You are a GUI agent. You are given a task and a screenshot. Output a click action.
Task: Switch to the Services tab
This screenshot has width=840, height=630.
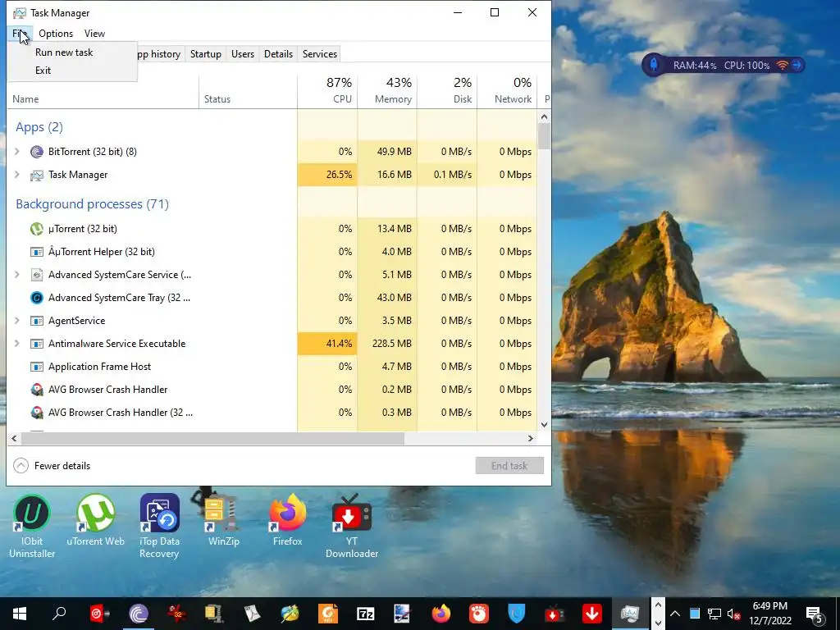click(320, 54)
